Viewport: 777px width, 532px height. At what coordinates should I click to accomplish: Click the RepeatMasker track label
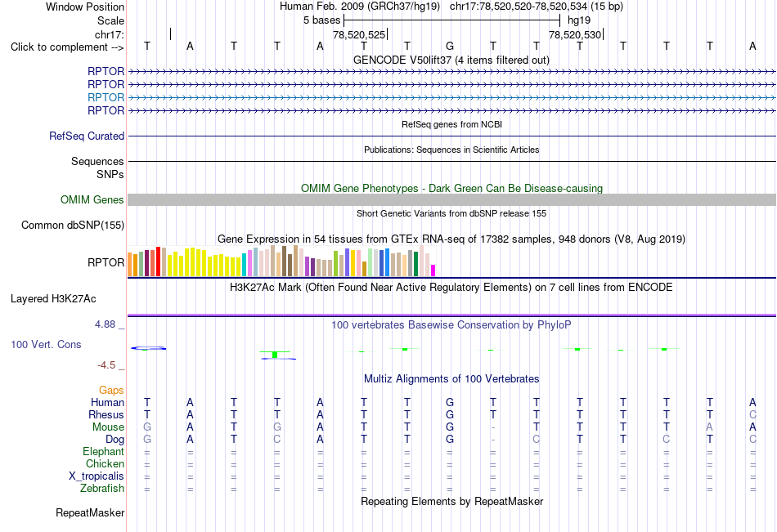[x=90, y=512]
